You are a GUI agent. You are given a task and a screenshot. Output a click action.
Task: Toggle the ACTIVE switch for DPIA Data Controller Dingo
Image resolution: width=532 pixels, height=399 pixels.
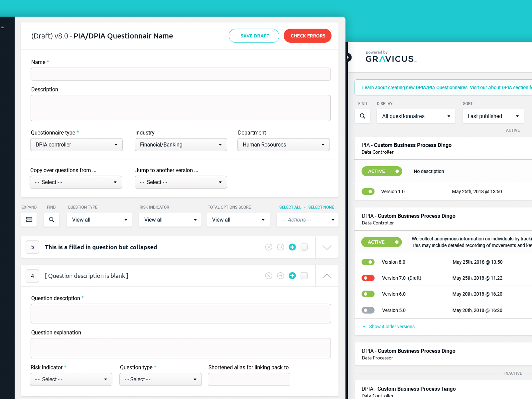tap(381, 242)
